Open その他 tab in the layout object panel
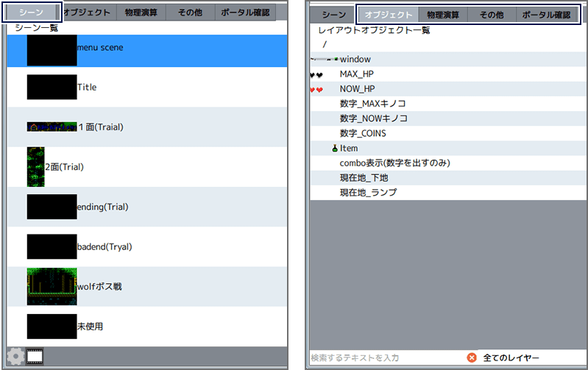Screen dimensions: 588x370 [492, 15]
